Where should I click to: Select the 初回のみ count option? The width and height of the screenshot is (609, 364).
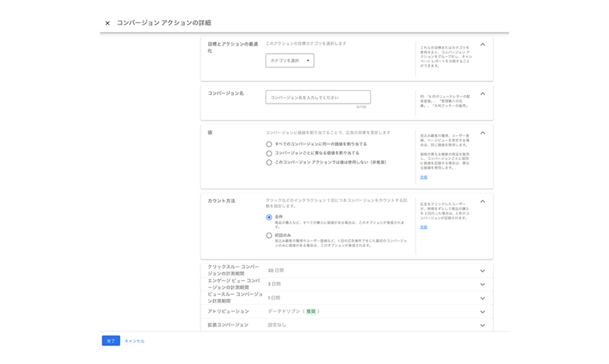[x=269, y=236]
